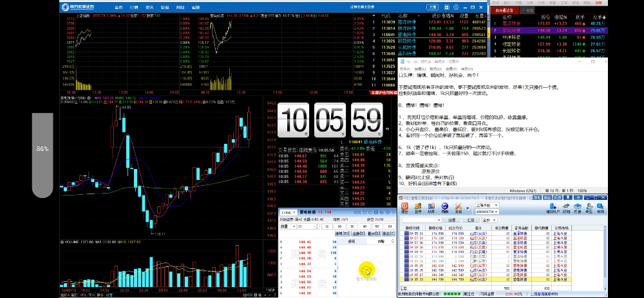Switch to the 持仓 tab in order panel
Viewport: 644px width, 298px height.
[381, 241]
